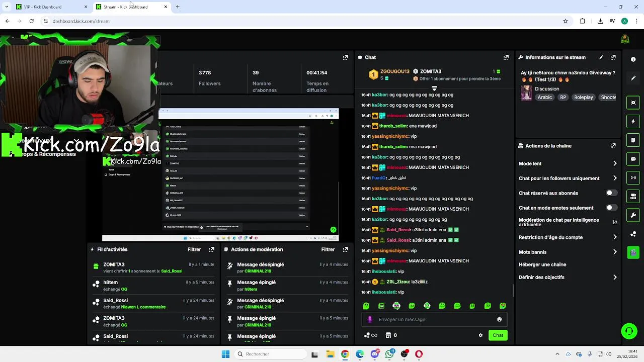This screenshot has width=644, height=362.
Task: Open Filtrer in Fil d'activités
Action: [194, 249]
